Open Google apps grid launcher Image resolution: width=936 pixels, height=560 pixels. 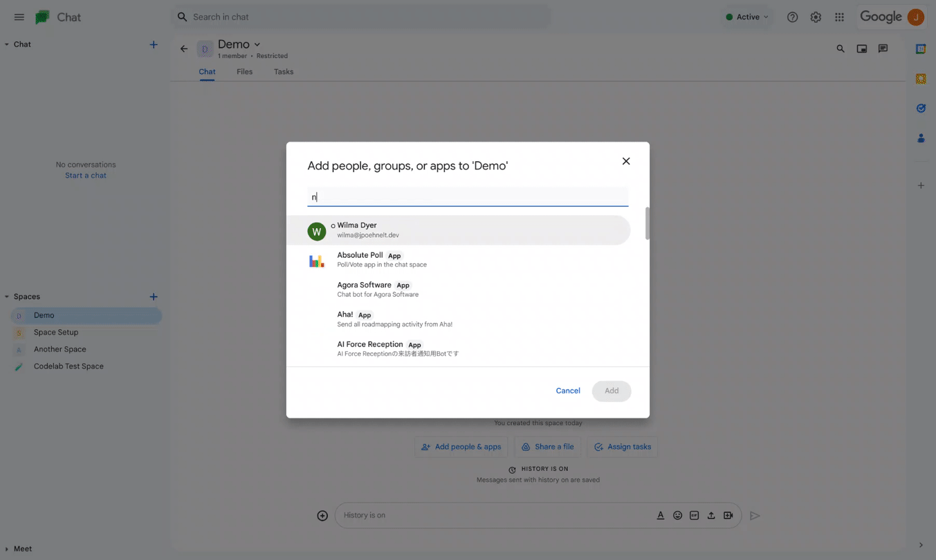coord(839,17)
